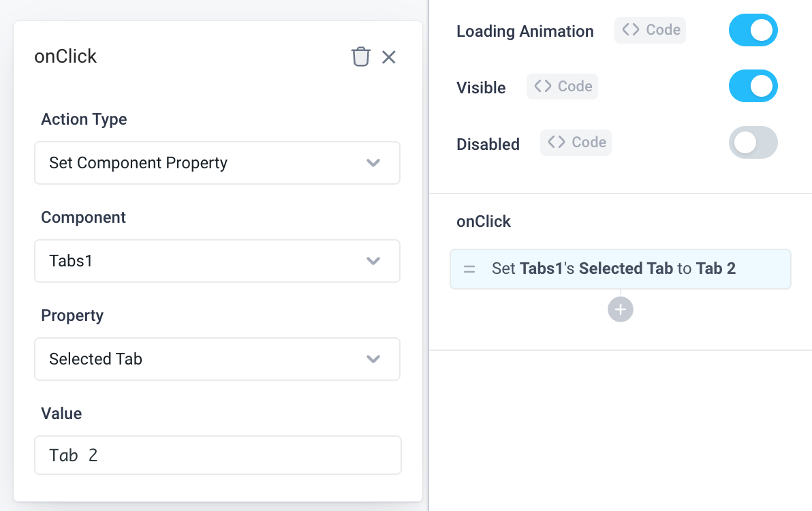This screenshot has height=511, width=812.
Task: Delete the onClick event handler
Action: (360, 57)
